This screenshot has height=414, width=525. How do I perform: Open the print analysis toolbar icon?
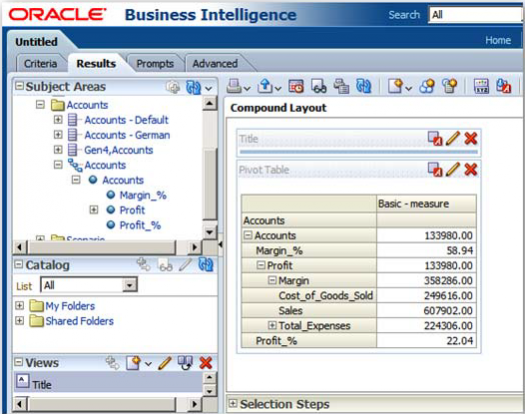[234, 86]
